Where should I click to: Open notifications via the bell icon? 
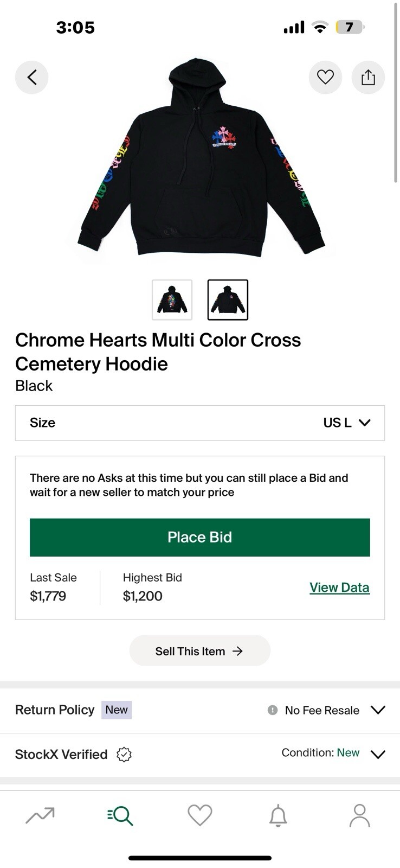[280, 815]
